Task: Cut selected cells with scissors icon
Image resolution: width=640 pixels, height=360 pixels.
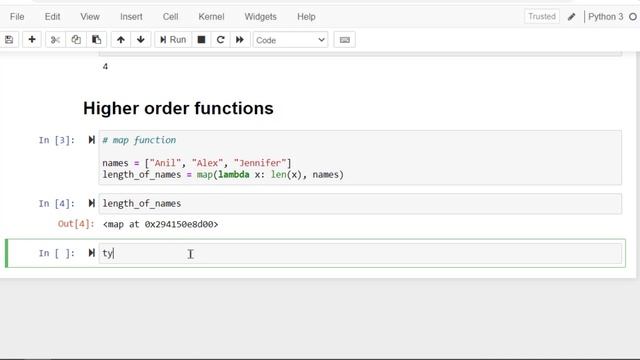Action: 55,40
